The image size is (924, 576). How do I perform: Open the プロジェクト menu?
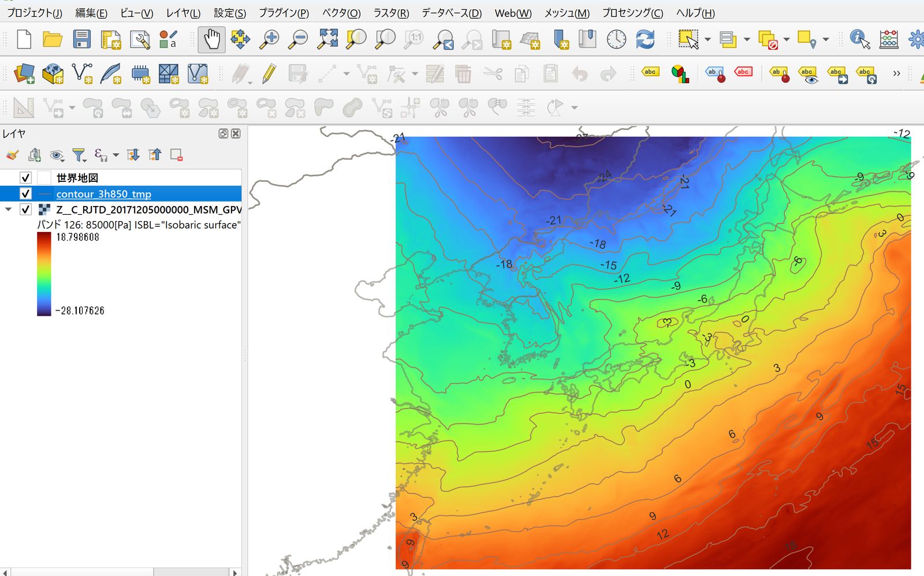pos(35,13)
